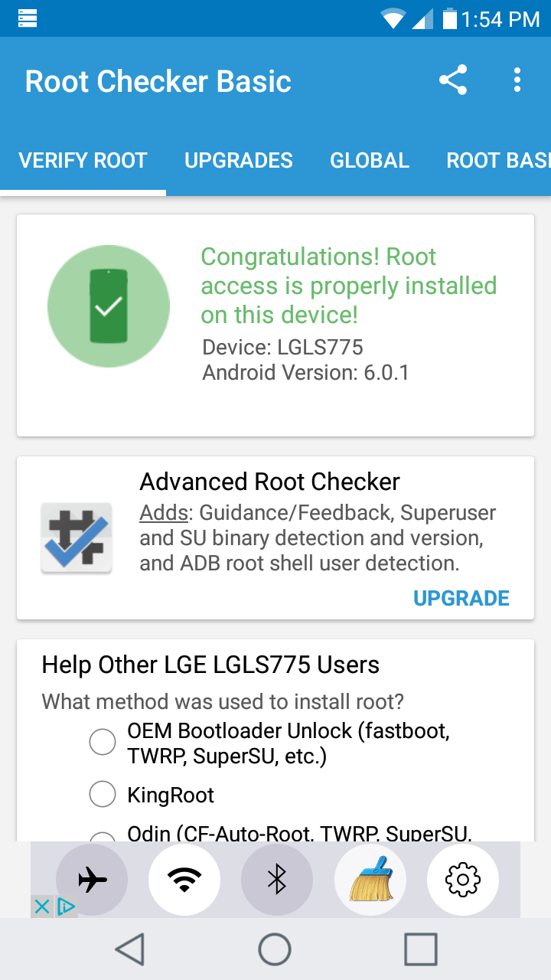Select the Odin CF-Auto-Root radio option
Screen dimensions: 551x980
[x=103, y=837]
